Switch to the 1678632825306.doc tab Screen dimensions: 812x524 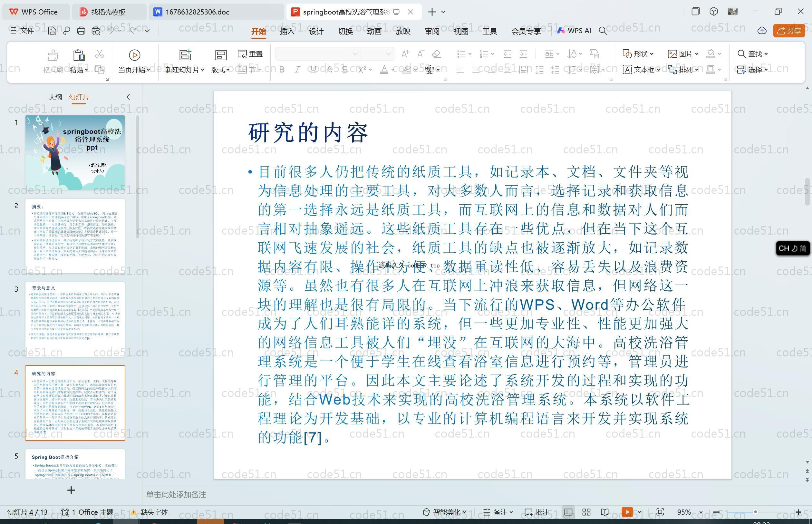coord(216,12)
